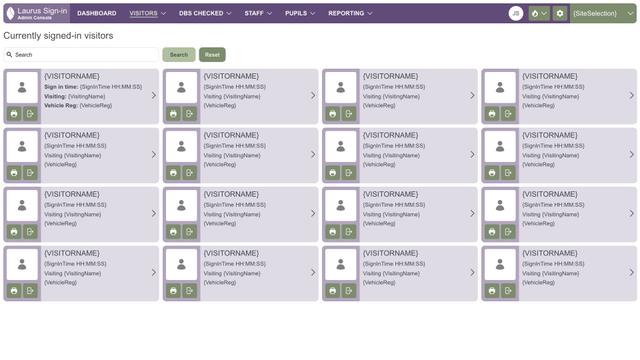Expand the DBS Checked dropdown chevron

click(229, 13)
